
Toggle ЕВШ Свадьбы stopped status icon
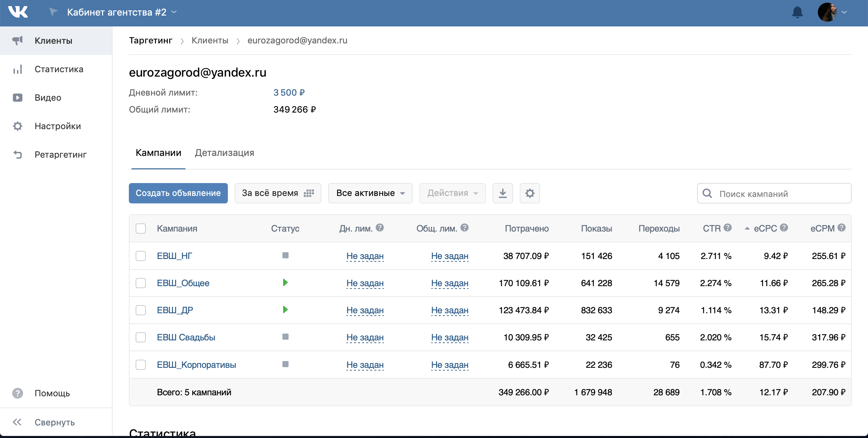click(x=285, y=337)
